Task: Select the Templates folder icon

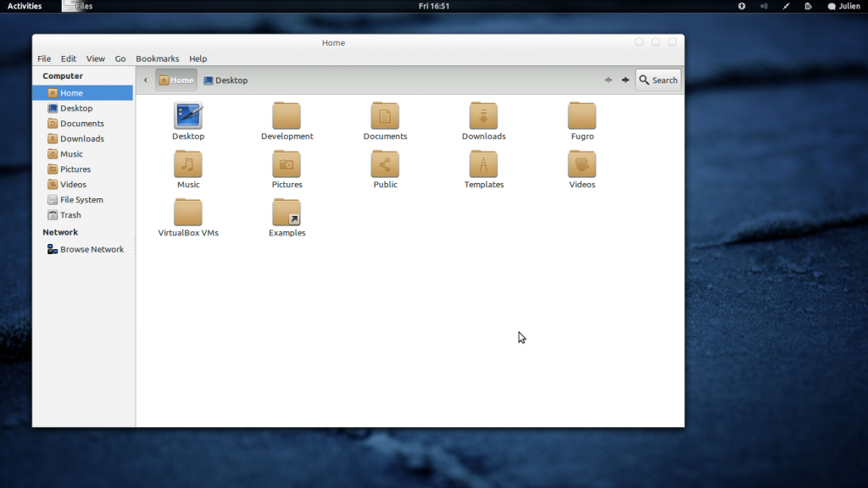Action: [483, 164]
